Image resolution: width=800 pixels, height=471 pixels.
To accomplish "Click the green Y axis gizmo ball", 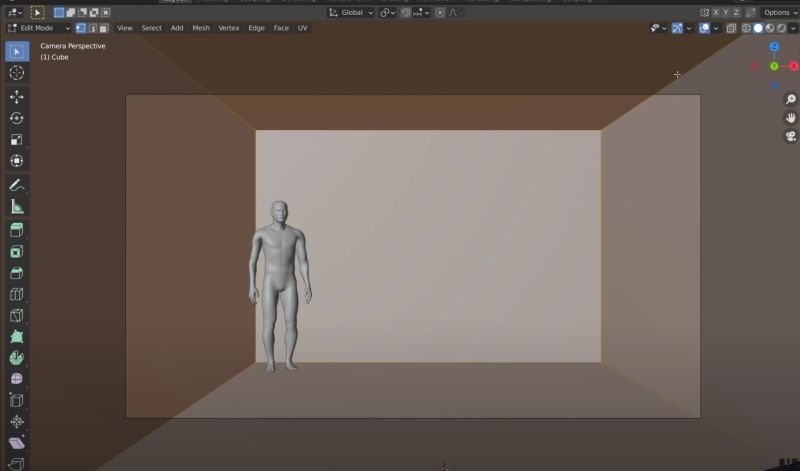I will coord(774,66).
